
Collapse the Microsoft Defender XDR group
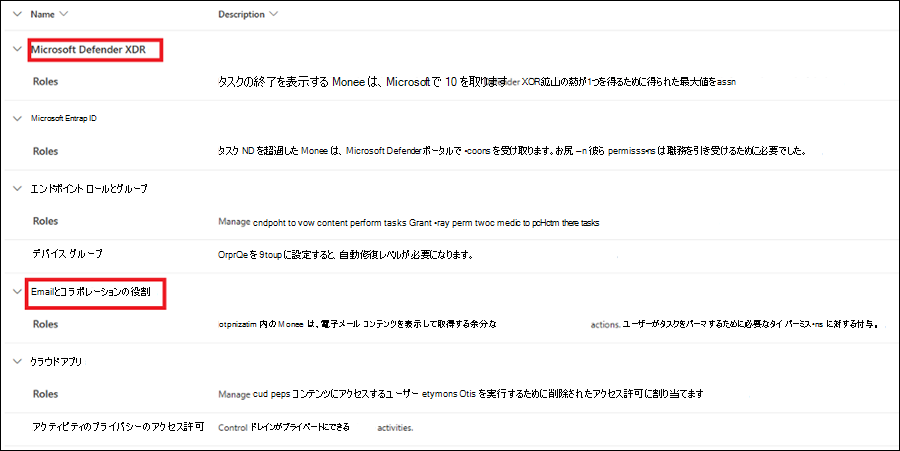coord(17,49)
